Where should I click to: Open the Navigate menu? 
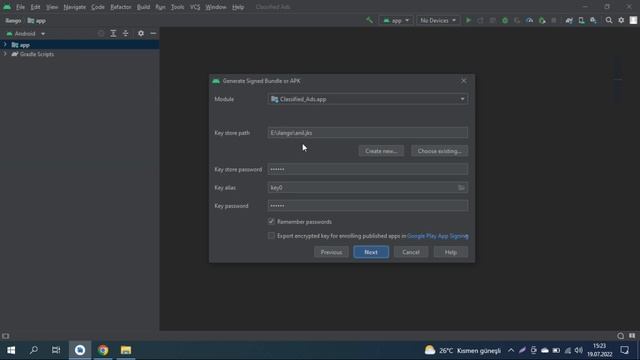click(75, 7)
